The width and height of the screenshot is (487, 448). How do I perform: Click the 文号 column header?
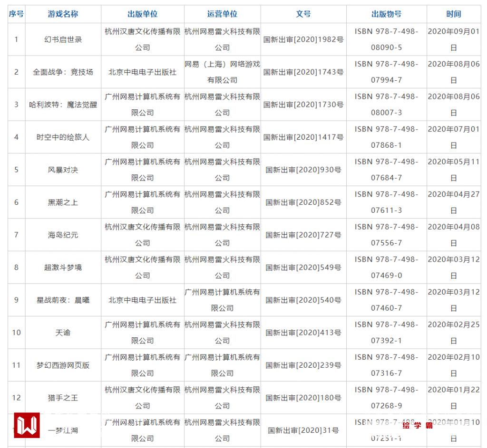303,14
